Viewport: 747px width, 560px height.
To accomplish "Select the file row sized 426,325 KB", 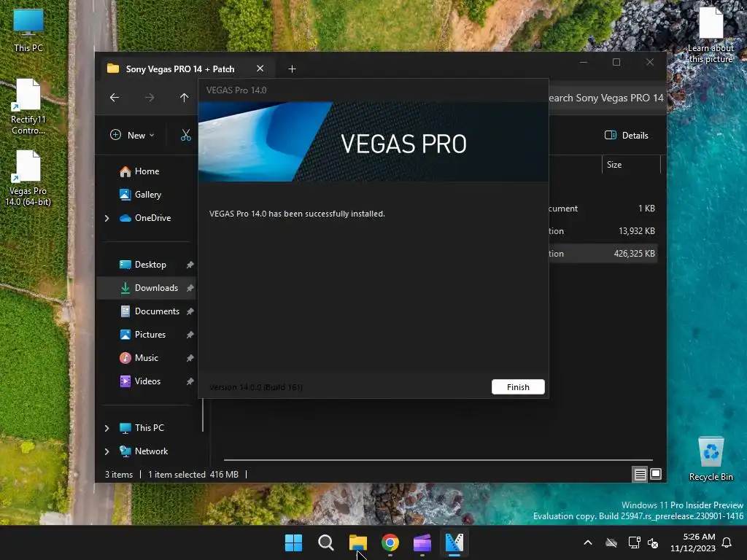I will pyautogui.click(x=603, y=254).
